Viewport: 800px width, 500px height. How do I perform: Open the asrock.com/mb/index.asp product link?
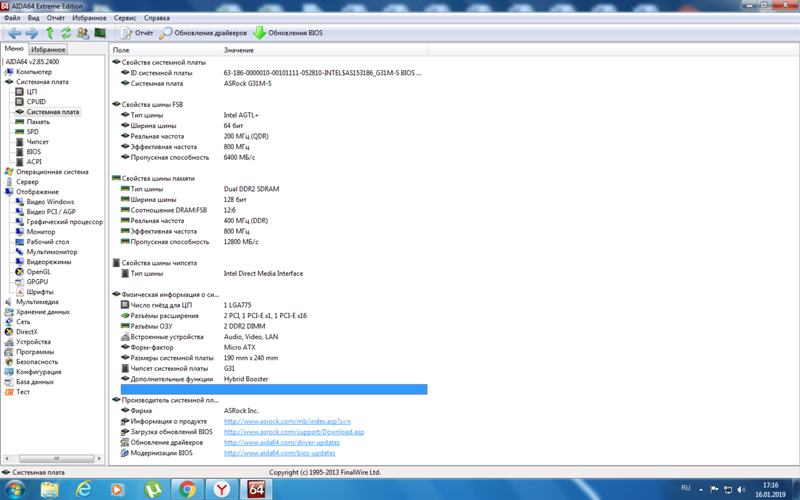(x=287, y=421)
